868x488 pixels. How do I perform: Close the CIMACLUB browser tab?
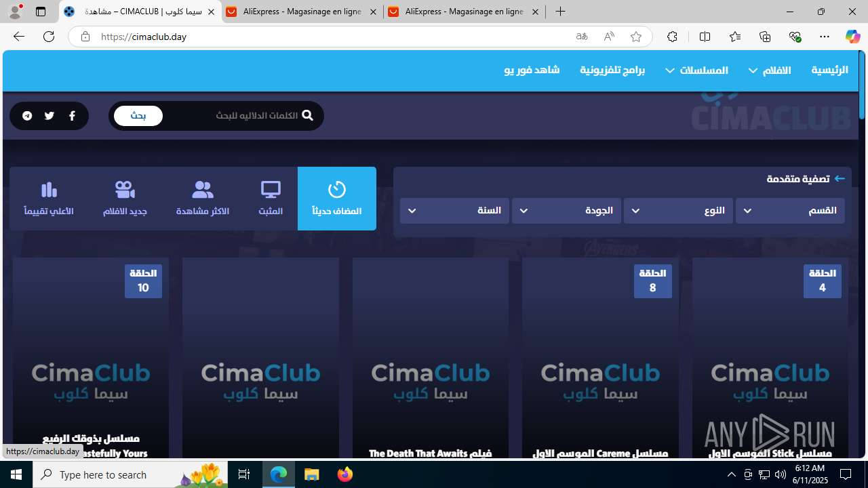[x=211, y=12]
